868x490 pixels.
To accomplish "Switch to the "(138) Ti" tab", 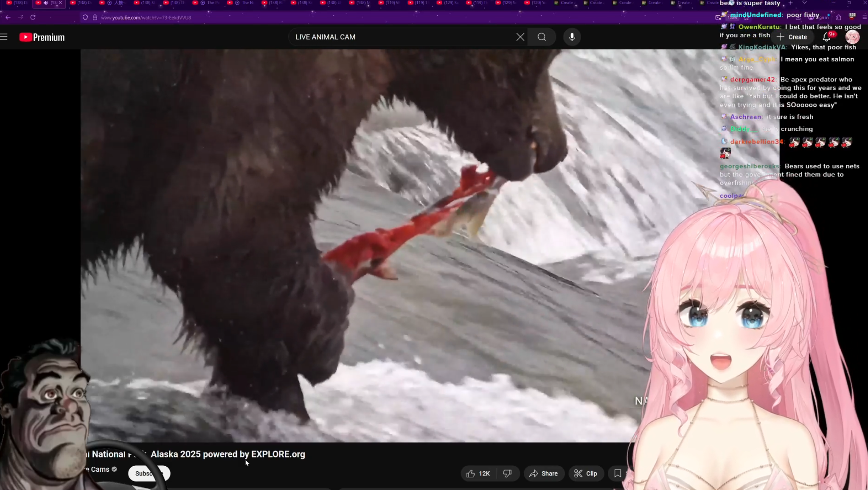I will click(175, 3).
